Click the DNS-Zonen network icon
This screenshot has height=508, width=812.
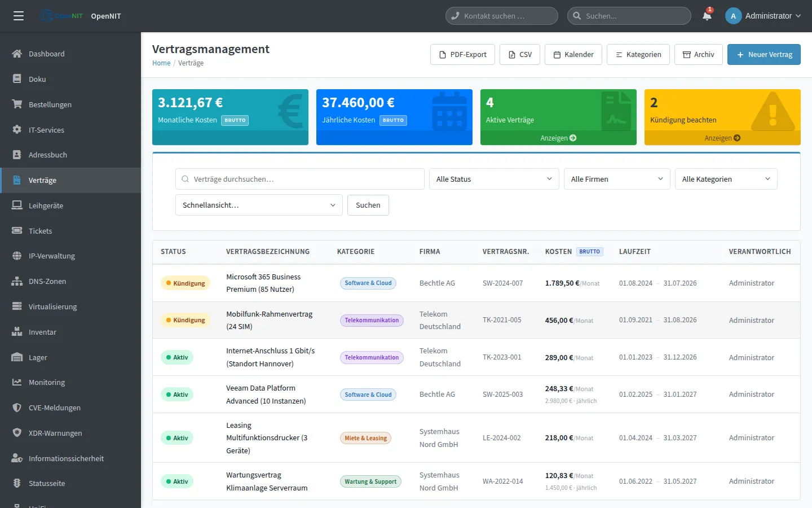click(x=17, y=281)
